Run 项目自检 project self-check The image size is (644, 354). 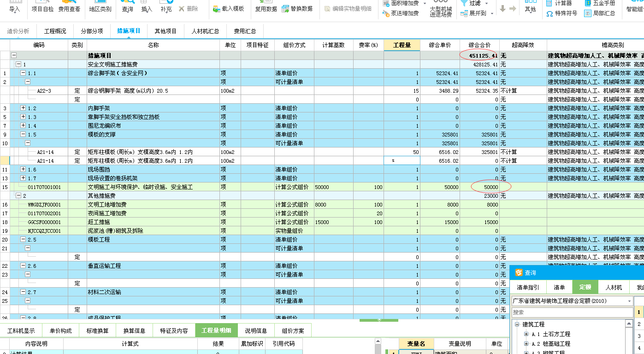point(42,6)
